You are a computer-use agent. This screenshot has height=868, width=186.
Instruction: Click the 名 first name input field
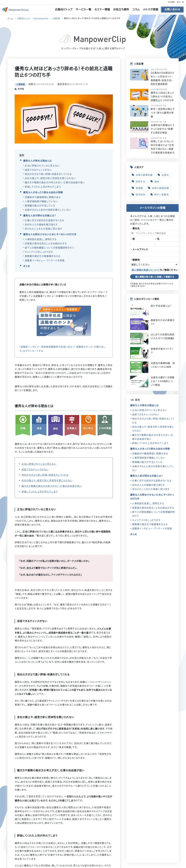click(x=167, y=244)
